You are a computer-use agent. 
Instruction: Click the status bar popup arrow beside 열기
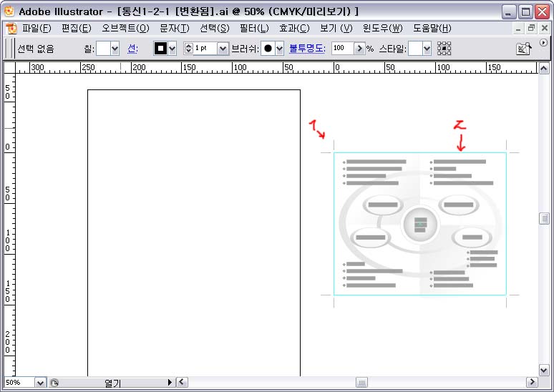(x=170, y=383)
